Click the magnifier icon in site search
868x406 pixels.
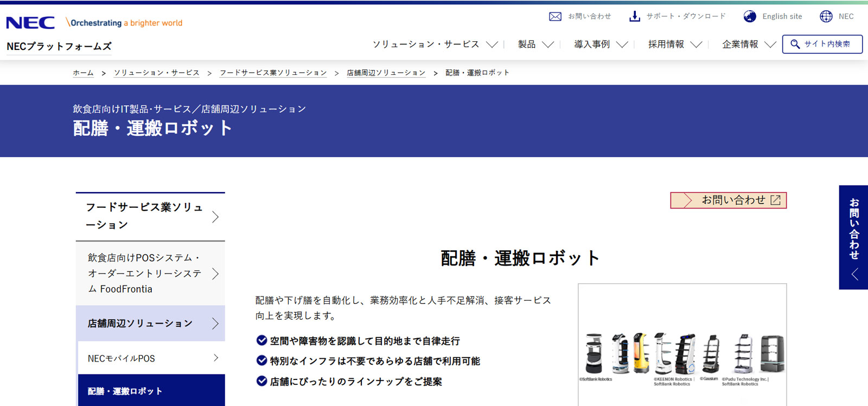coord(795,44)
